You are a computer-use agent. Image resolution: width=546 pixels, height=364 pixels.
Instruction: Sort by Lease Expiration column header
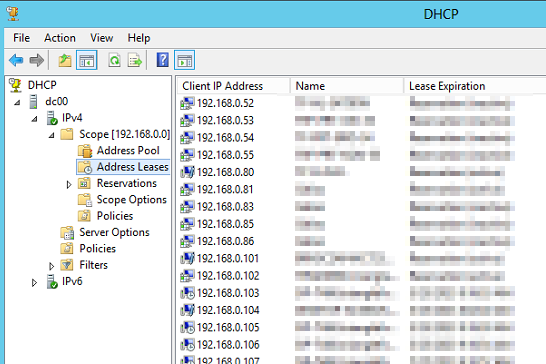(x=475, y=86)
